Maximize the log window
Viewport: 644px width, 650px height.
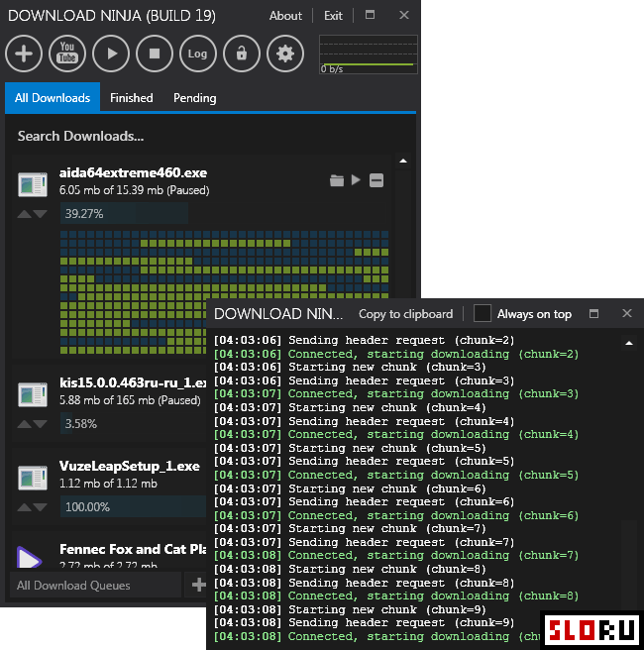pos(593,313)
